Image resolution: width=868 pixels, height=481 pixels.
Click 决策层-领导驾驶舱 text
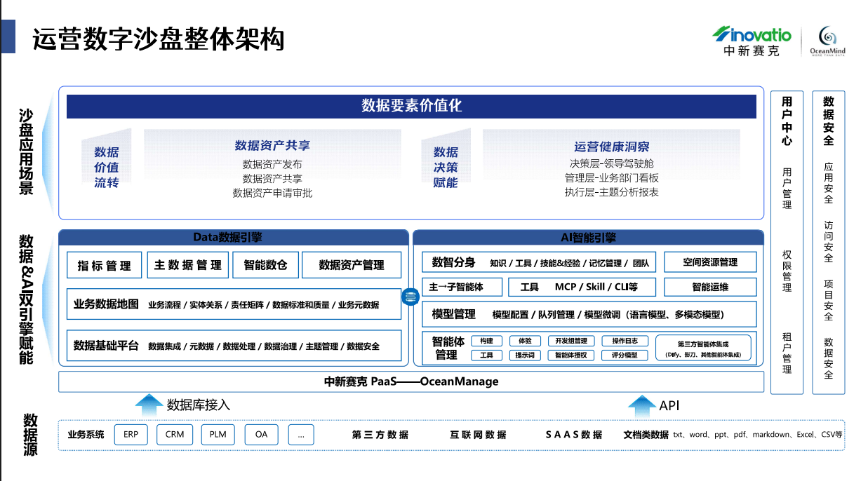[x=612, y=164]
